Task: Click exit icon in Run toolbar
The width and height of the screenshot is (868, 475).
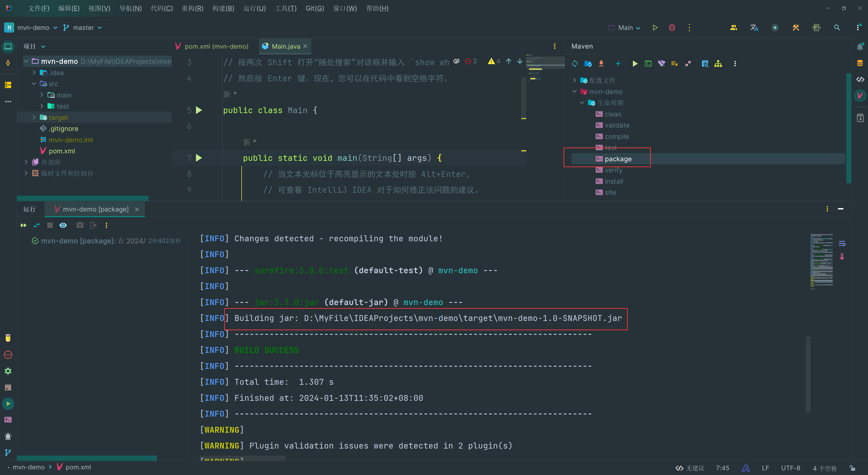Action: pyautogui.click(x=93, y=225)
